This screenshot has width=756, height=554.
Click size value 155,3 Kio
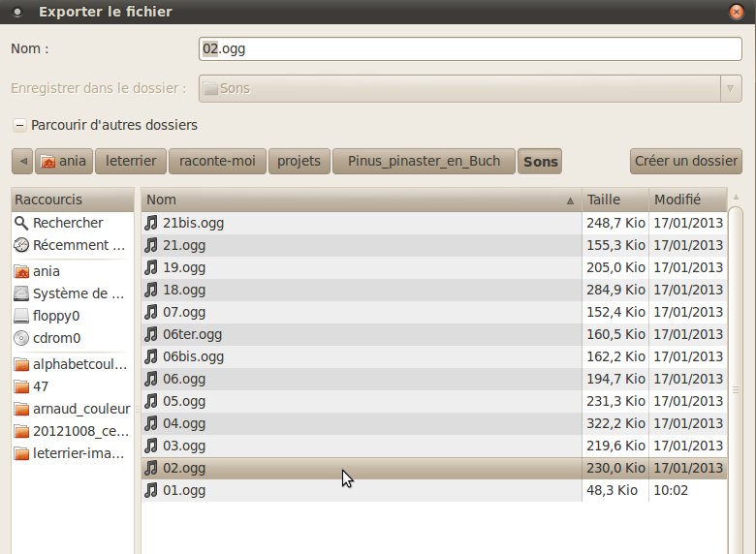615,245
